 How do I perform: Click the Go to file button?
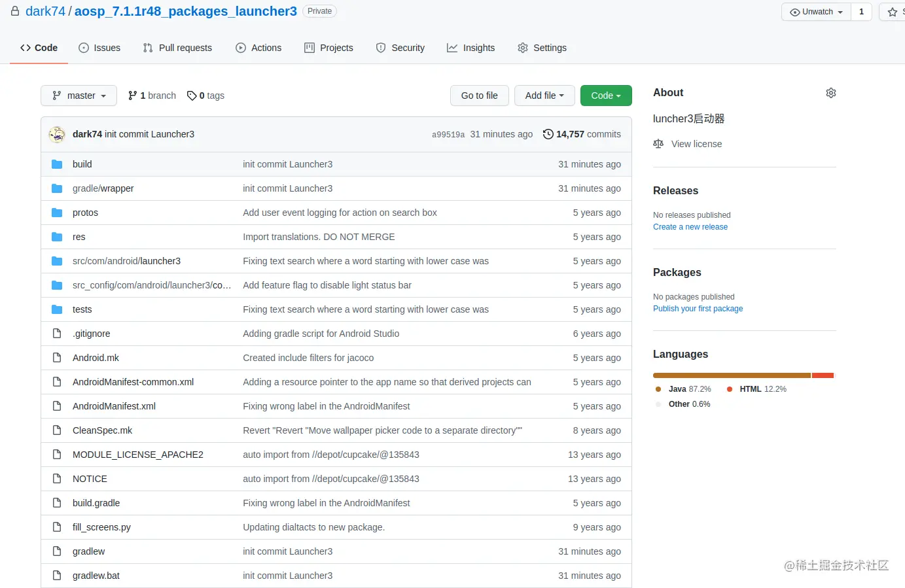(x=480, y=95)
